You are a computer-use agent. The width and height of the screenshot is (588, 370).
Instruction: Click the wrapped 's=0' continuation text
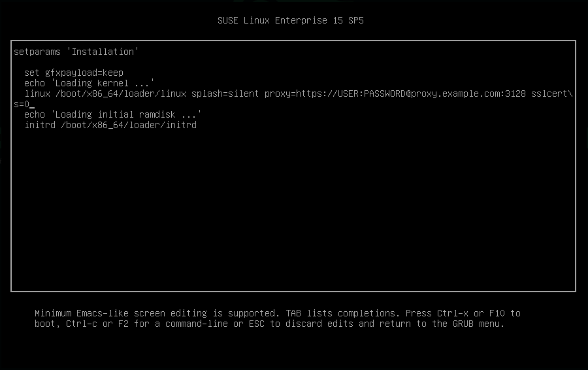click(22, 104)
